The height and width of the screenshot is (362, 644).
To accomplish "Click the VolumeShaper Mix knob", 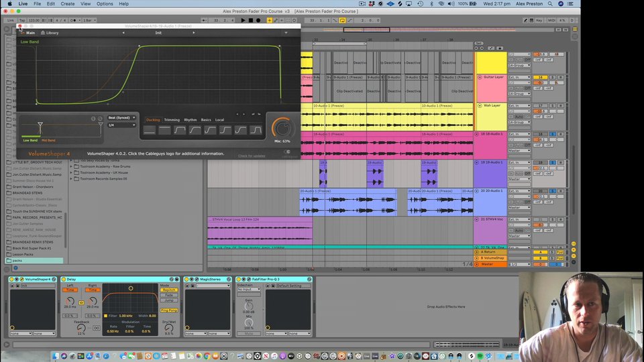I will coord(282,128).
